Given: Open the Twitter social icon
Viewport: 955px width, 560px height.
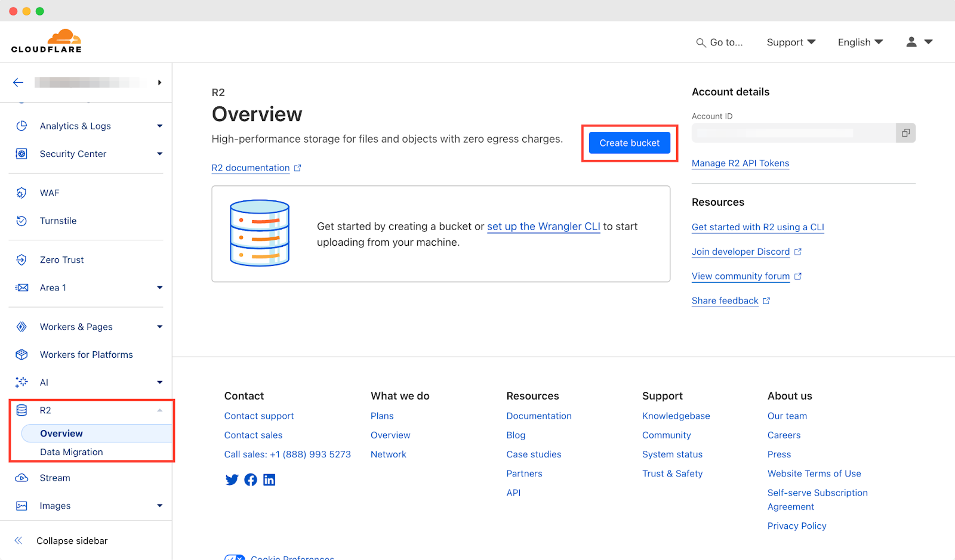Looking at the screenshot, I should tap(232, 479).
